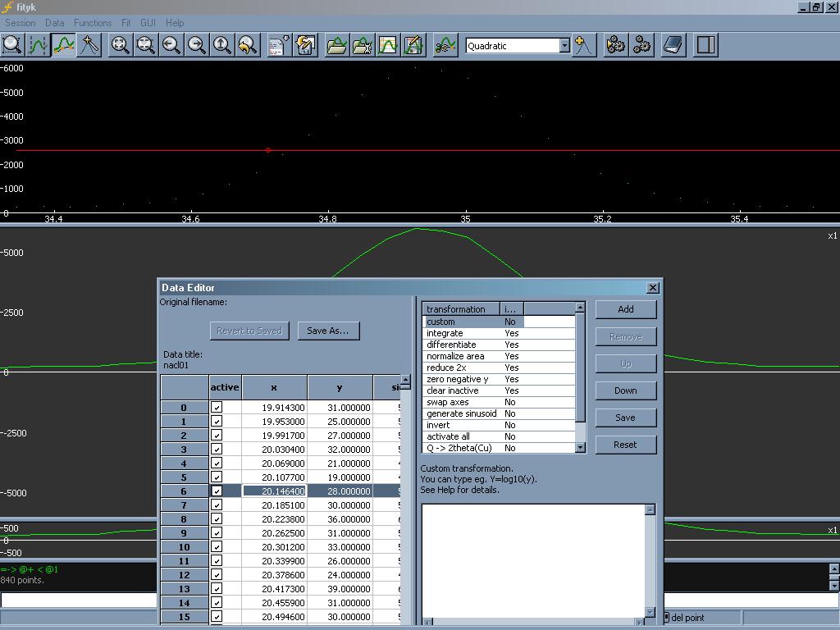
Task: Select the normal zoom mode magnifier tool
Action: click(11, 45)
